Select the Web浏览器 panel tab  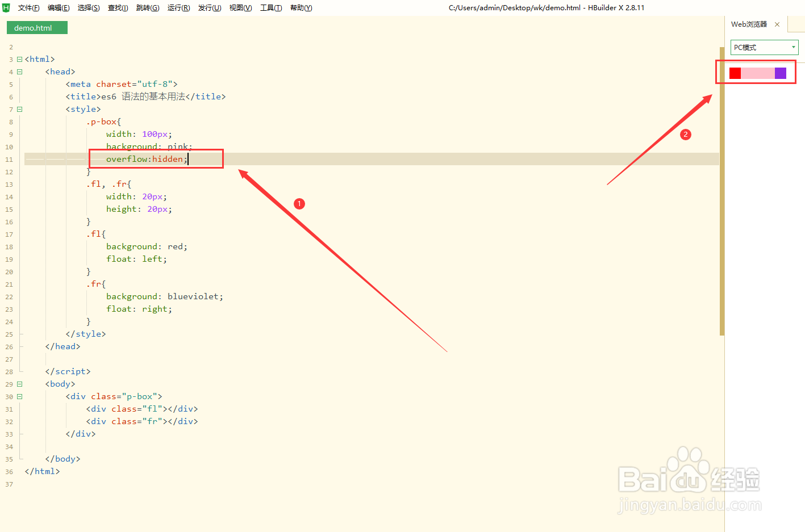click(749, 24)
